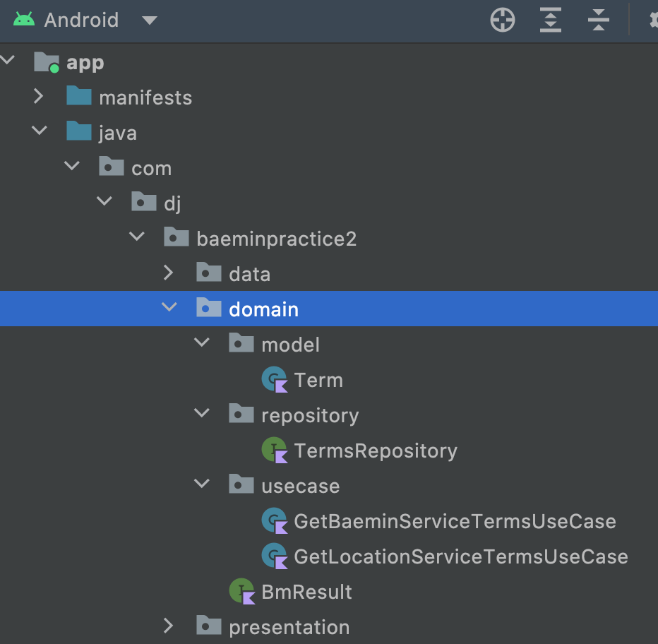
Task: Click the baeminpractice2 package folder icon
Action: (177, 237)
